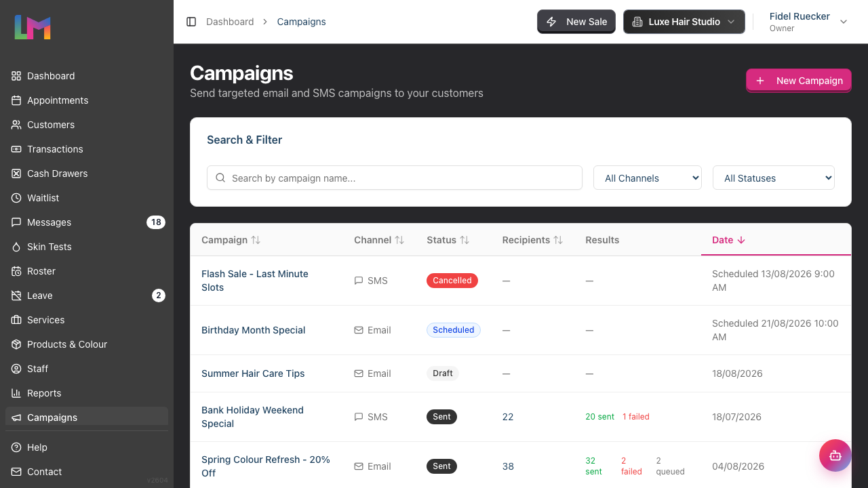Screen dimensions: 868x488
Task: Sort table by Status column
Action: (448, 240)
